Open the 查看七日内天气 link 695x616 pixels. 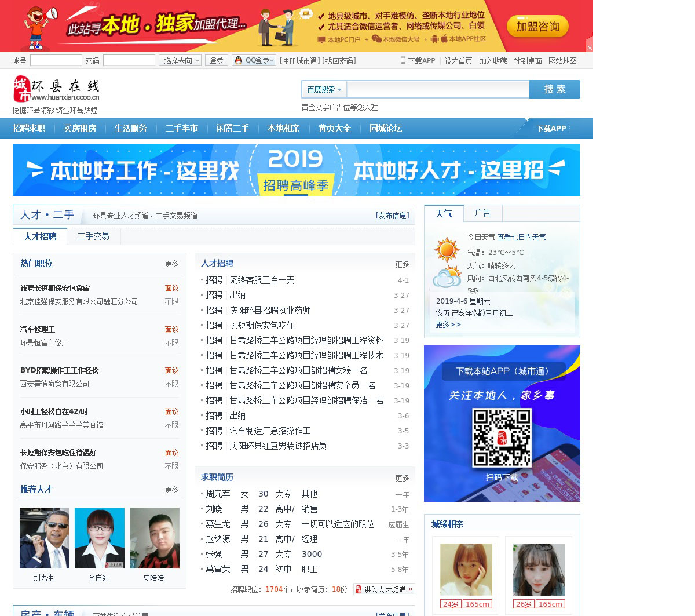(x=521, y=237)
